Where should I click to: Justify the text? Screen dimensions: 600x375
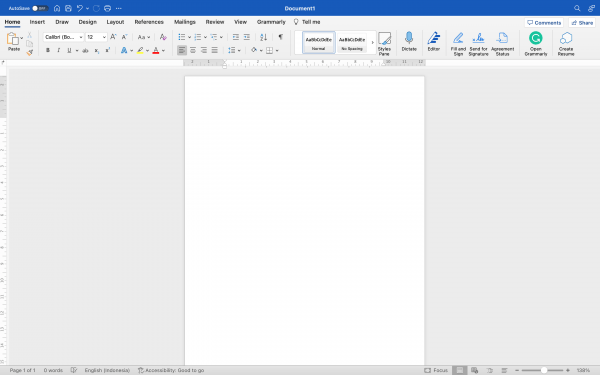(215, 50)
